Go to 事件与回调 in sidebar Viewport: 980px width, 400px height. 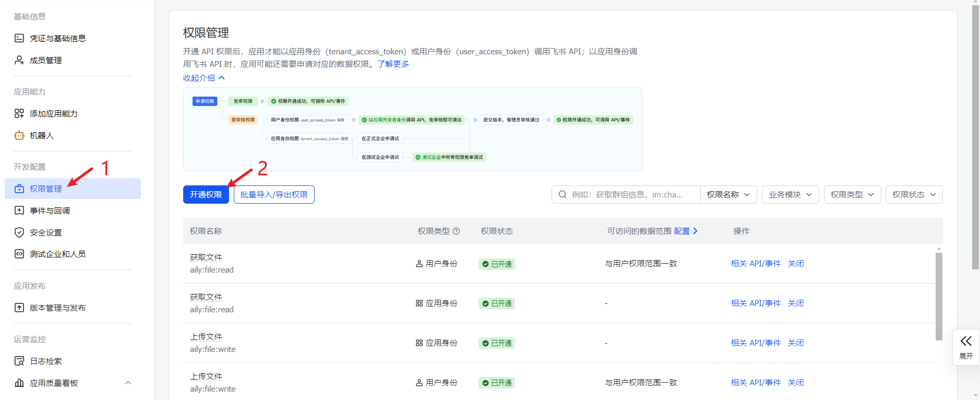point(50,210)
